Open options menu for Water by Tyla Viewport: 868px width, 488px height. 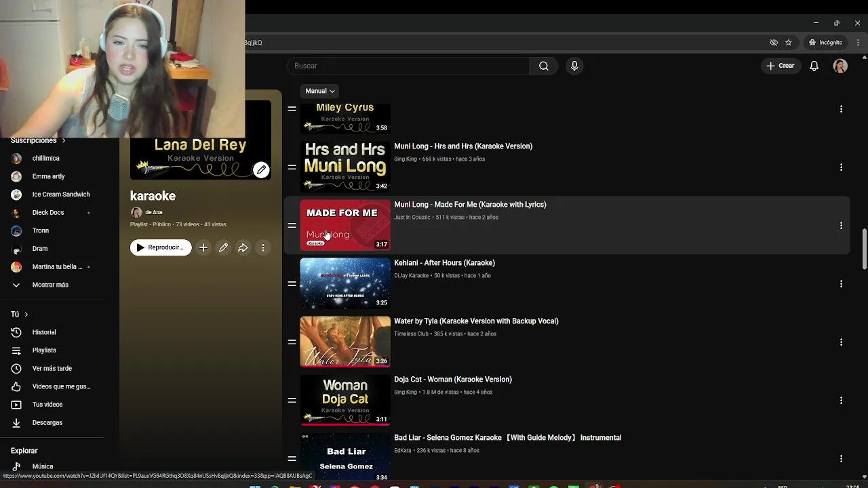click(x=841, y=342)
